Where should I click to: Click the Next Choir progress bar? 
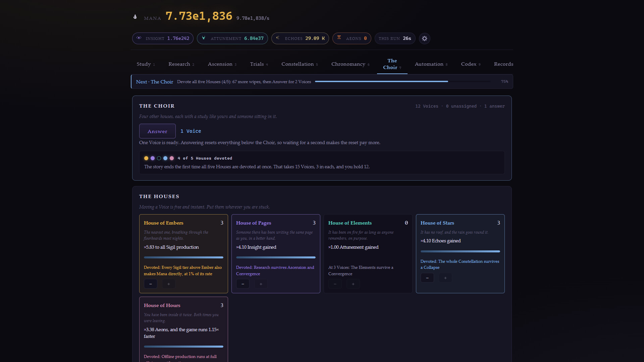[403, 81]
